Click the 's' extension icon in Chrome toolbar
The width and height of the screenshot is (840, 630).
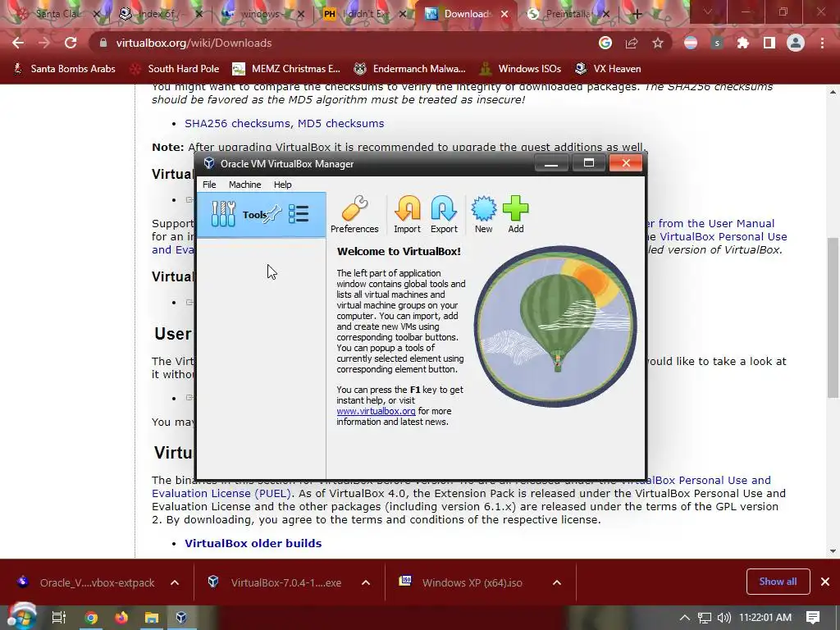click(x=717, y=43)
